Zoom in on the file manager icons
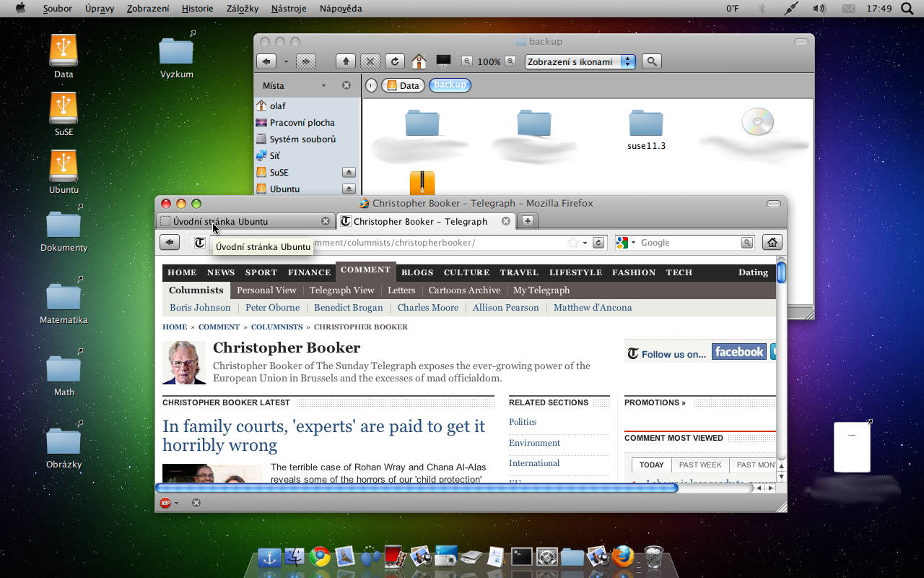This screenshot has height=578, width=924. pos(510,61)
